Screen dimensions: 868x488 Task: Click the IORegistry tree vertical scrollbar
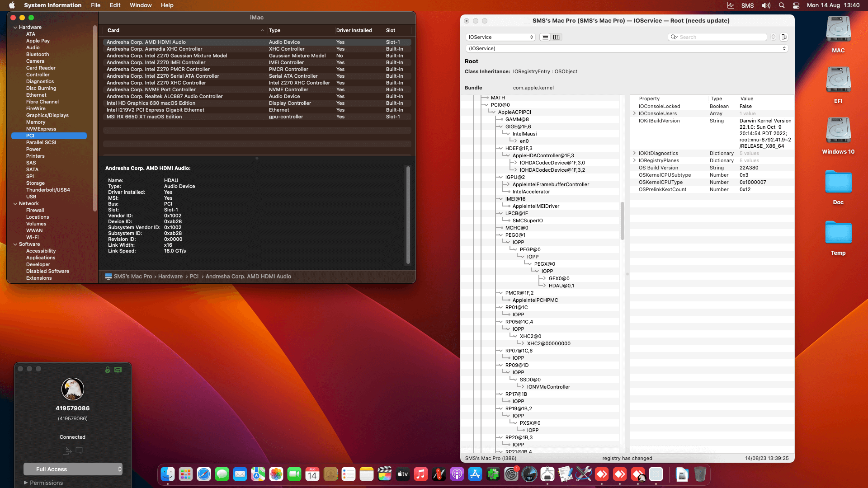(x=623, y=221)
